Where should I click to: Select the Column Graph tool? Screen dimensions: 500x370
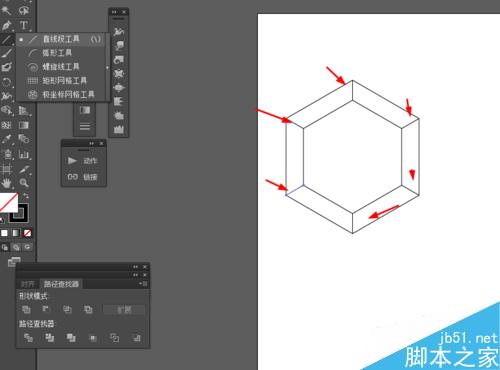23,154
